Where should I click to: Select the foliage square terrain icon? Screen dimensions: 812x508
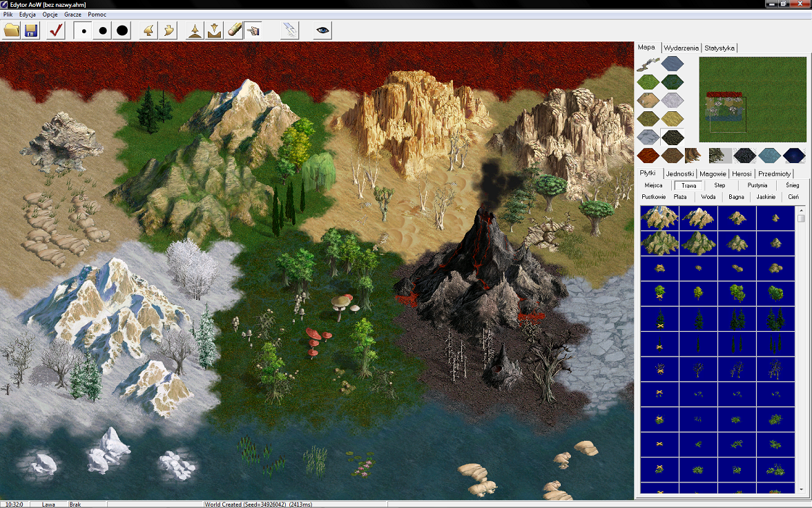click(720, 155)
